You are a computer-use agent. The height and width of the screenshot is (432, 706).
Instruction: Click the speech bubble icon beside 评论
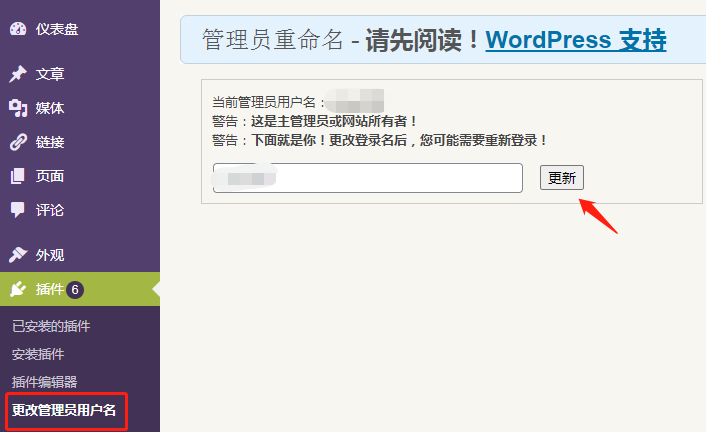(18, 209)
